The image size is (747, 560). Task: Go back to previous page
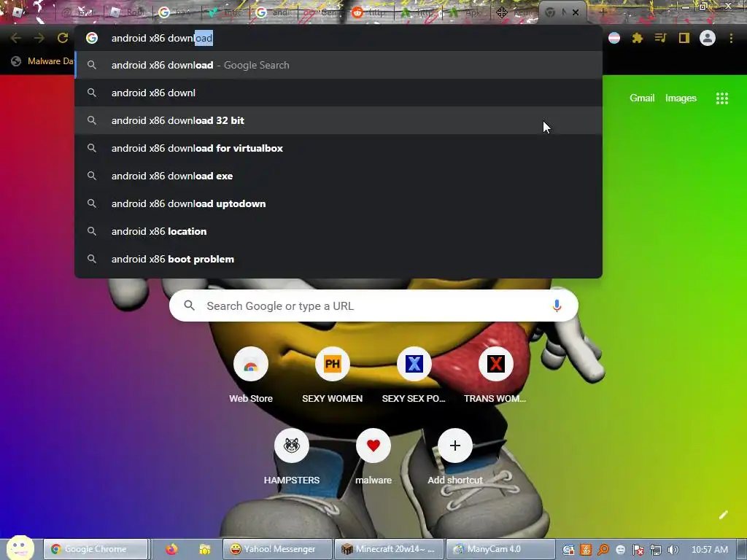coord(16,38)
